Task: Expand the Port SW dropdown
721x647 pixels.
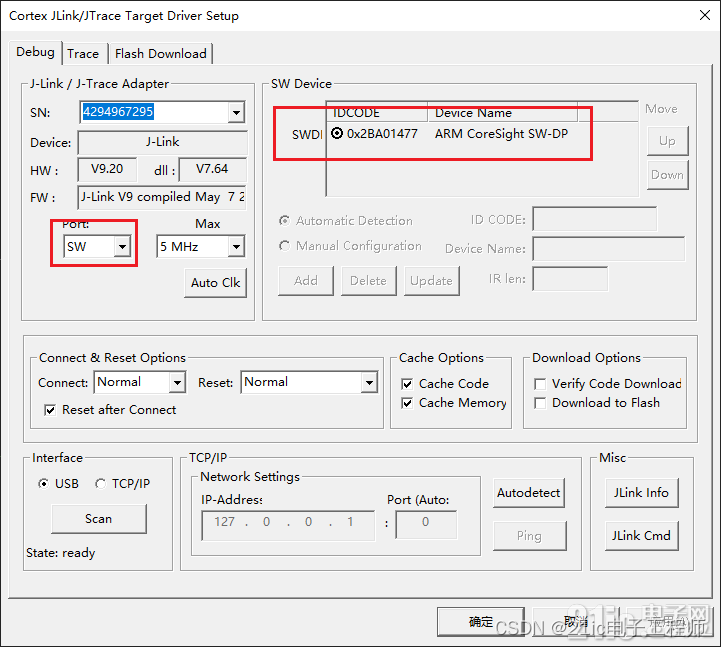Action: [x=122, y=246]
